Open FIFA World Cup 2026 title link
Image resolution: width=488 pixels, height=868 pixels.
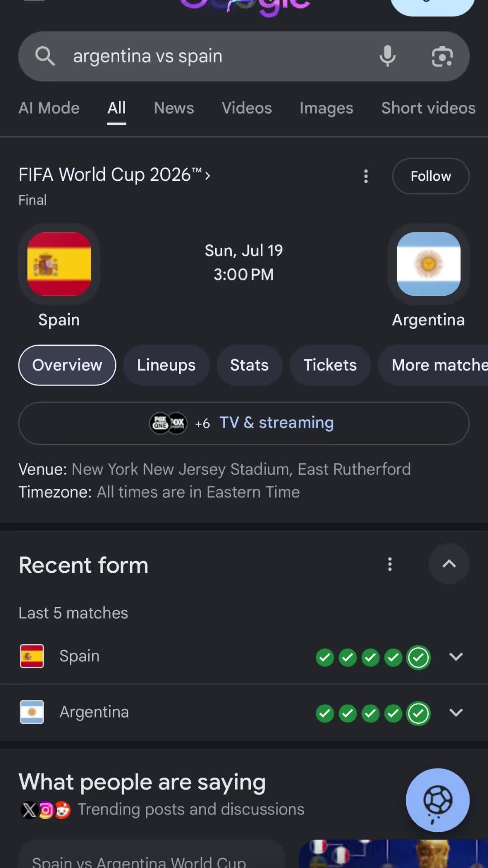[114, 175]
